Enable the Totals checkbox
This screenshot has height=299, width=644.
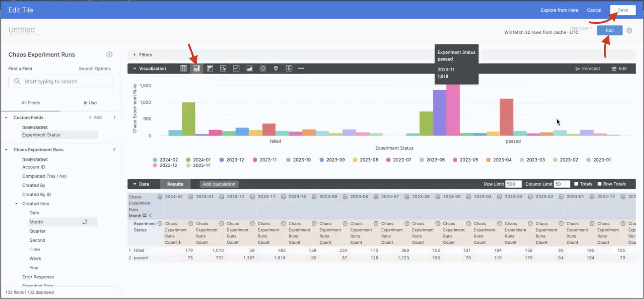(576, 184)
